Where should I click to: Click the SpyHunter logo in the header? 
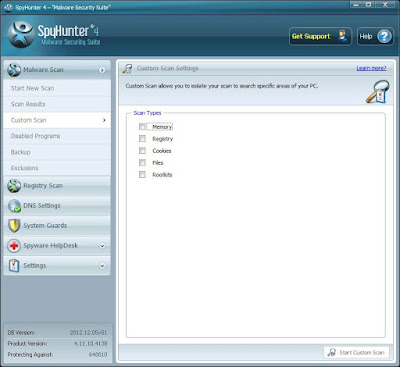(21, 35)
